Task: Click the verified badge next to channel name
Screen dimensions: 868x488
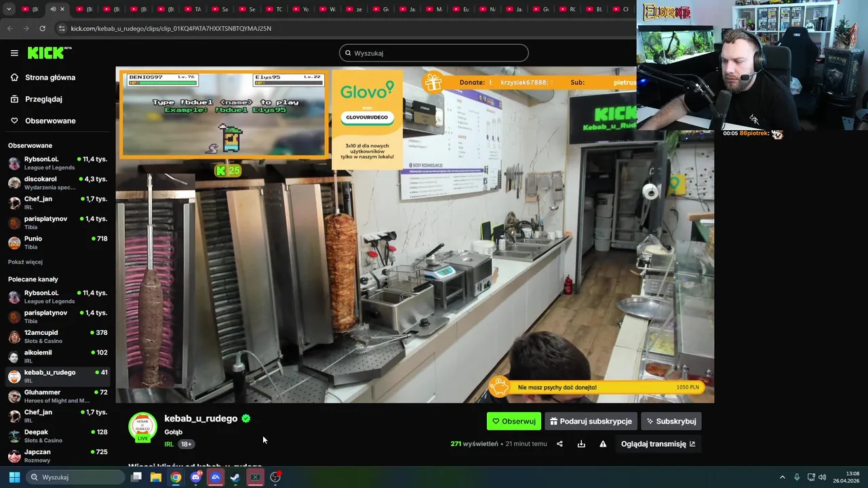Action: pyautogui.click(x=246, y=418)
